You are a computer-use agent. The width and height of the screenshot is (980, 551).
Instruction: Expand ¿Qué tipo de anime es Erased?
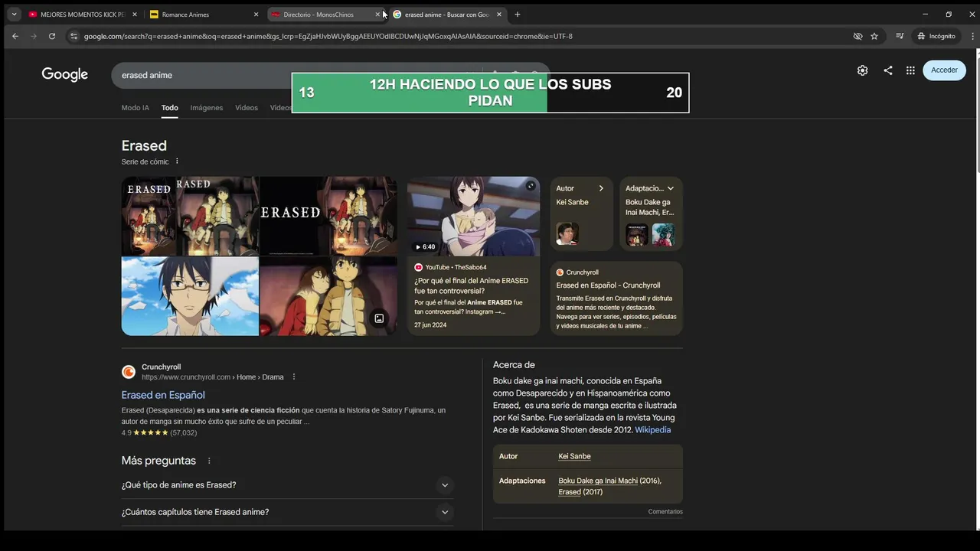287,485
